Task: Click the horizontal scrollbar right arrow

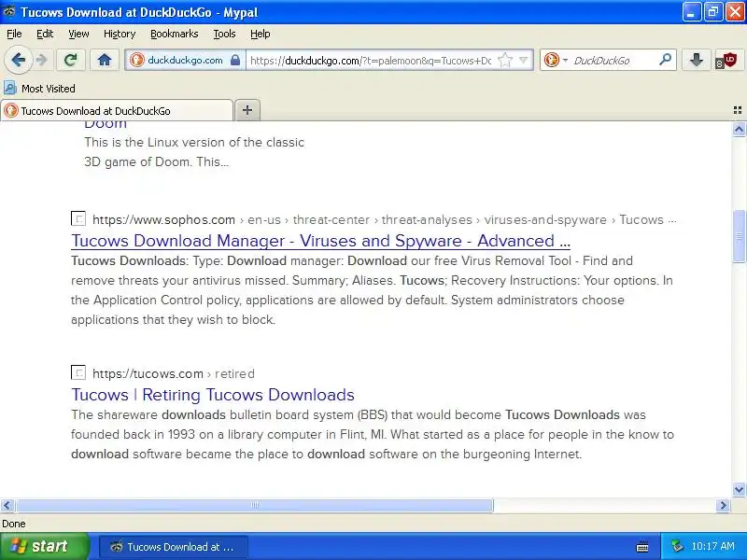Action: (723, 505)
